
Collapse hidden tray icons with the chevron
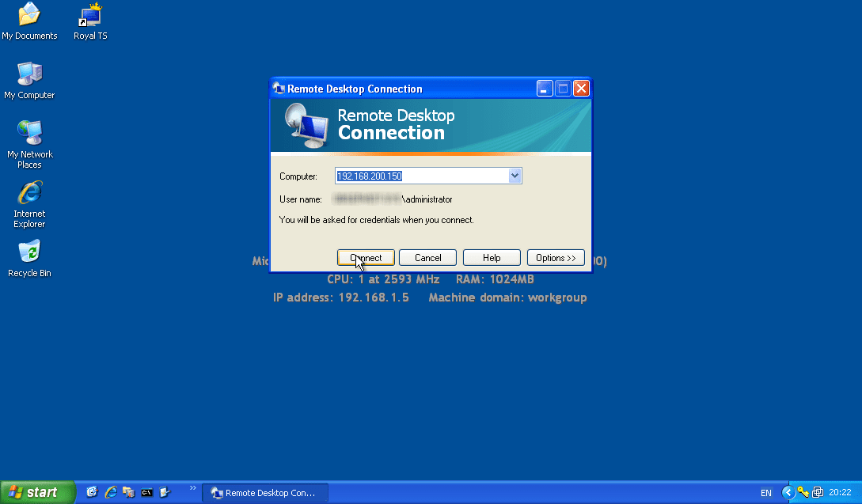[788, 492]
